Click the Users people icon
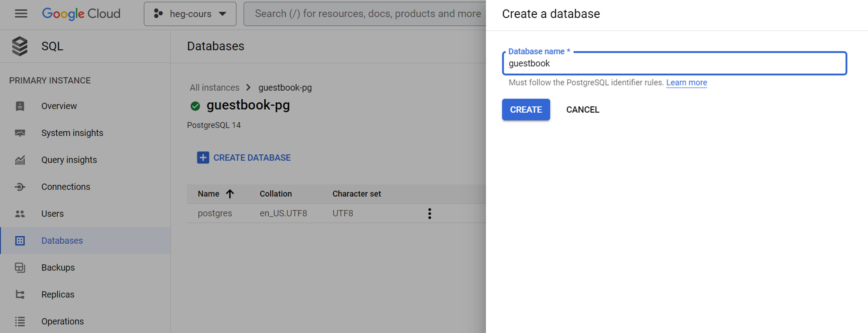This screenshot has height=333, width=868. tap(20, 214)
